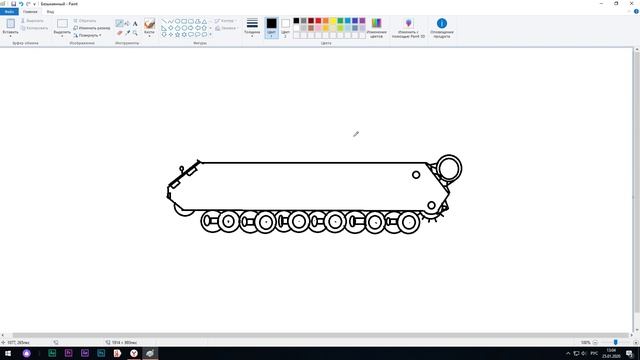640x360 pixels.
Task: Select the Line shape in shapes gallery
Action: [x=164, y=21]
